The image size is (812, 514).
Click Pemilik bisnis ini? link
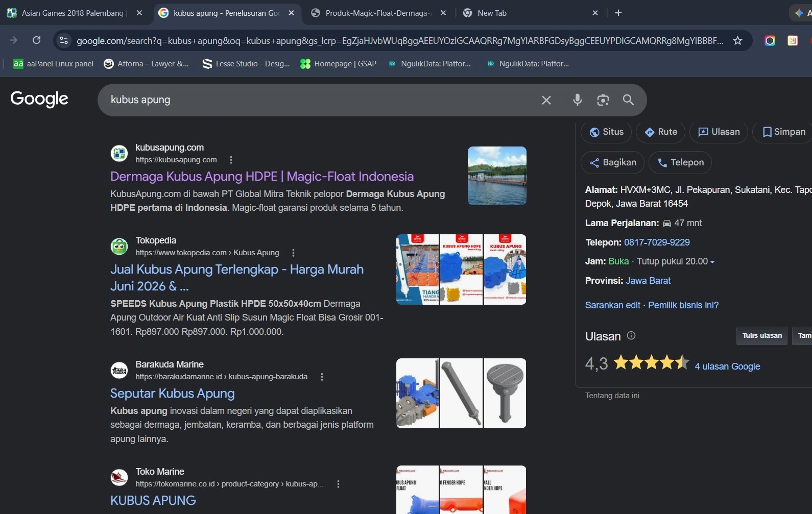click(683, 305)
